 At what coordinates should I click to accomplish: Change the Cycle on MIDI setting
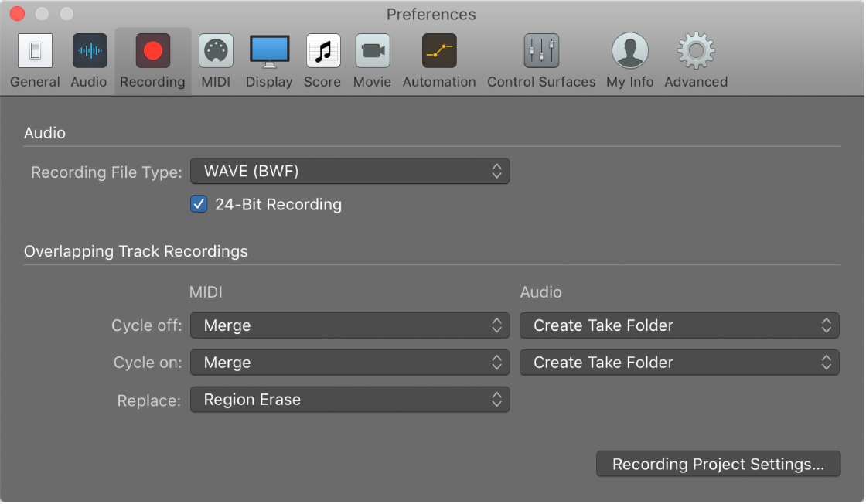(349, 363)
